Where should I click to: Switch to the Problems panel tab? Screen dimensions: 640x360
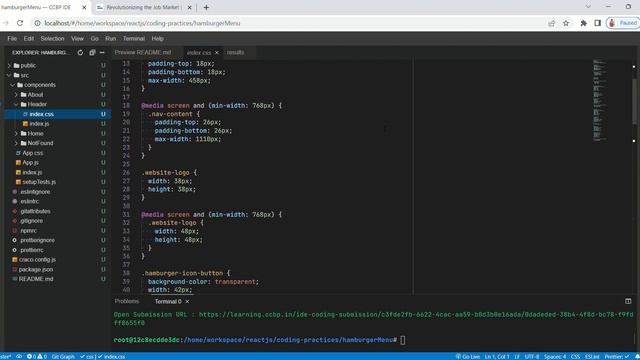click(127, 302)
